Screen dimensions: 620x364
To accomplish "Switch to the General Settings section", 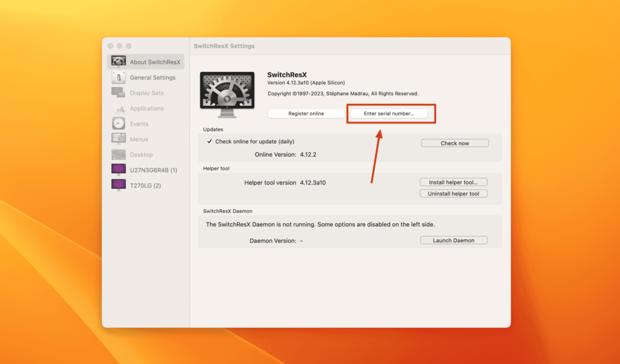I will 152,77.
